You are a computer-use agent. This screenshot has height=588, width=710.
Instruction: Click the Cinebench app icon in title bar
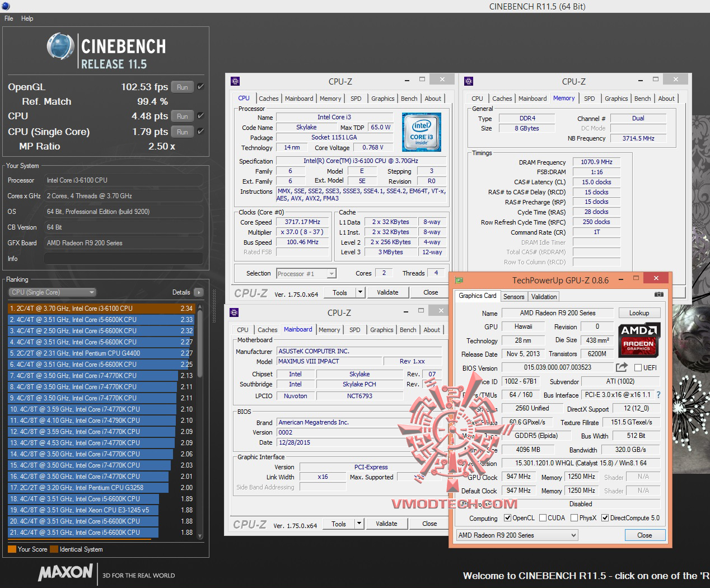pyautogui.click(x=7, y=6)
